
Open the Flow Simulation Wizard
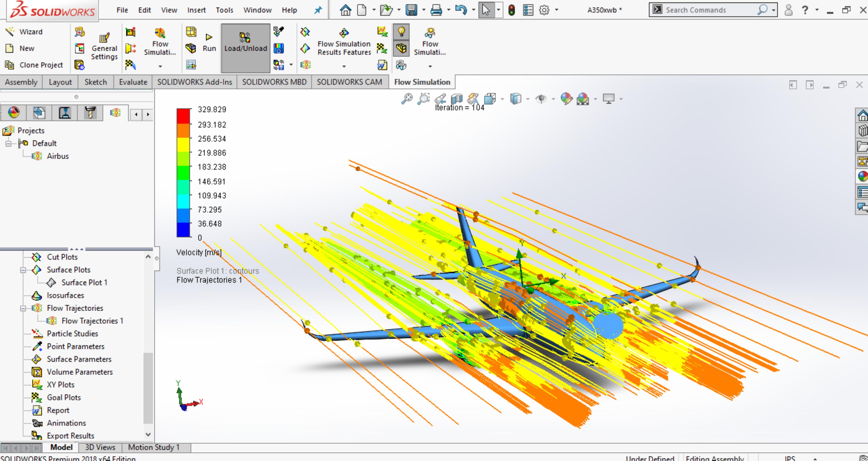[24, 32]
